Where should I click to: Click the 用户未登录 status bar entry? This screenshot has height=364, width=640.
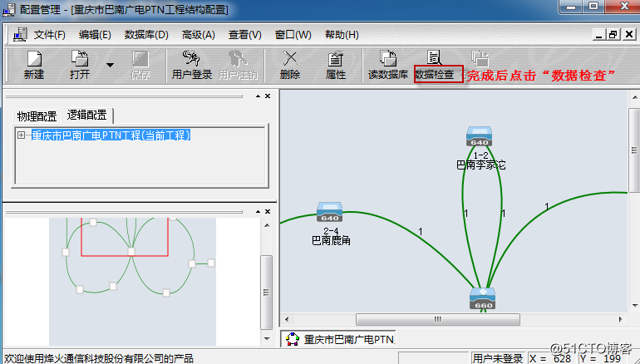498,359
